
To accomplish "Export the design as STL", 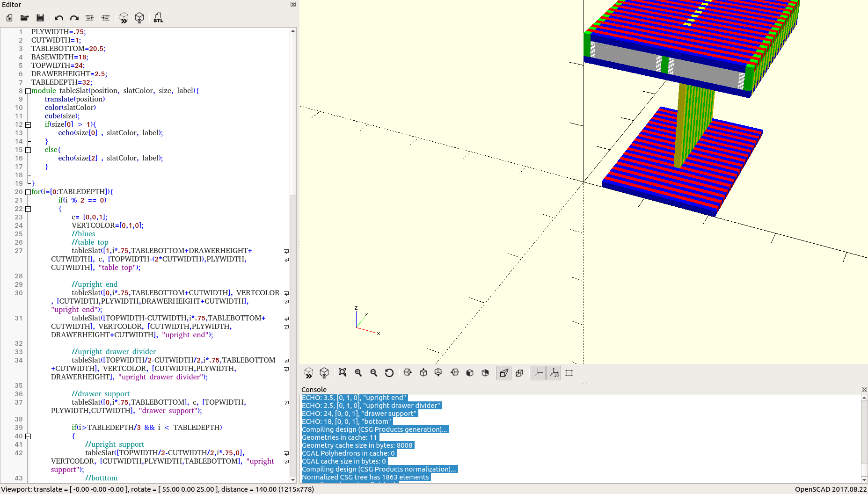I will pyautogui.click(x=158, y=18).
